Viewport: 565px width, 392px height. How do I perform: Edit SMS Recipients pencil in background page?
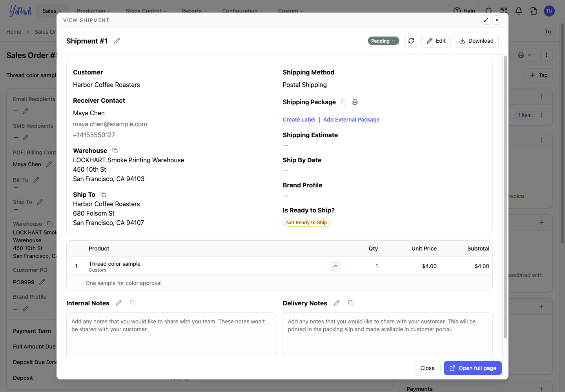(x=26, y=138)
